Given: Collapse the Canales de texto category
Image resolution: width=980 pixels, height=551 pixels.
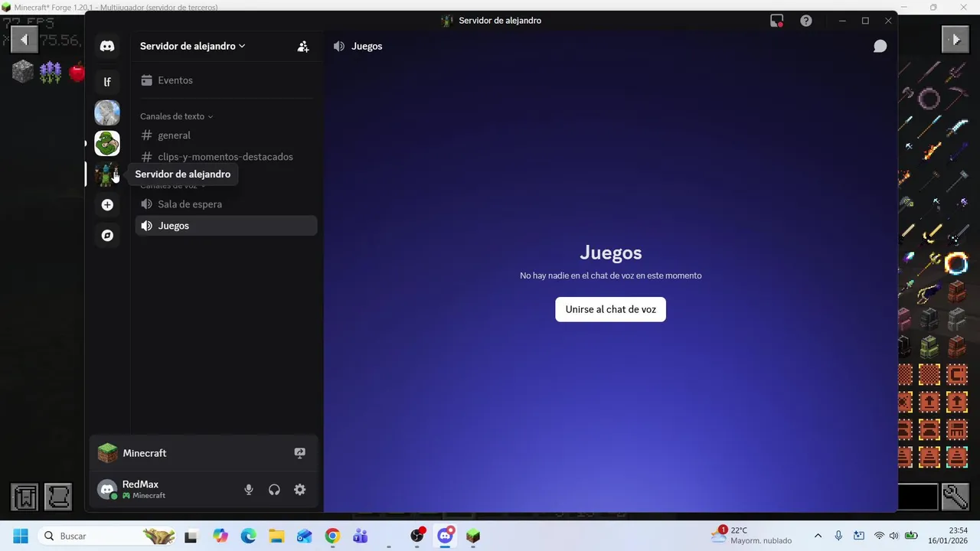Looking at the screenshot, I should click(176, 116).
